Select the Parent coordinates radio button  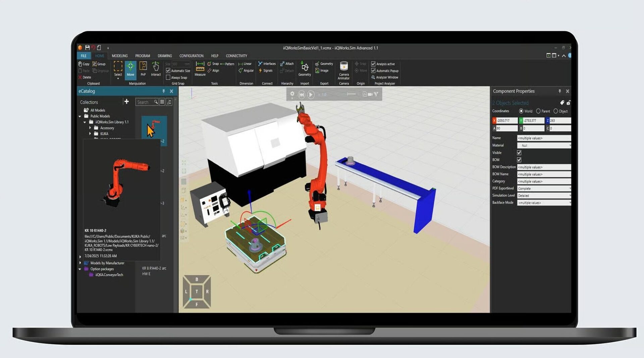(x=538, y=111)
